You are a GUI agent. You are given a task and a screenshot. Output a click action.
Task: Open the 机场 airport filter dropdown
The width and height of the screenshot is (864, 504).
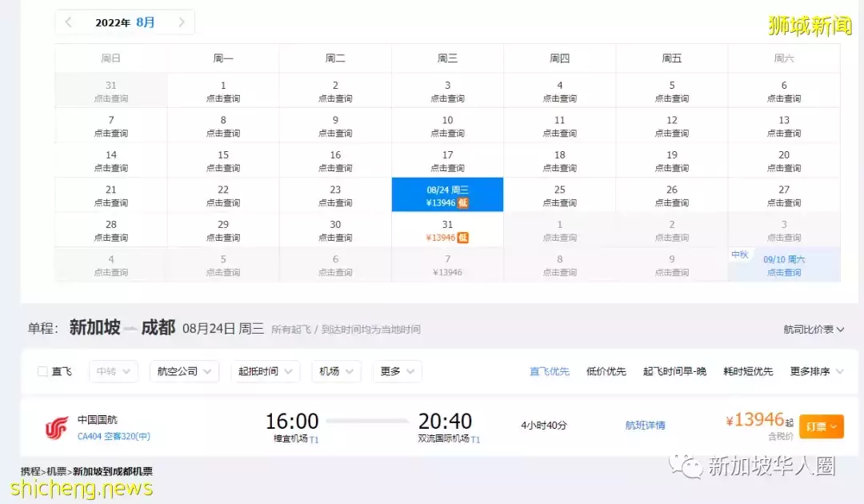click(336, 371)
